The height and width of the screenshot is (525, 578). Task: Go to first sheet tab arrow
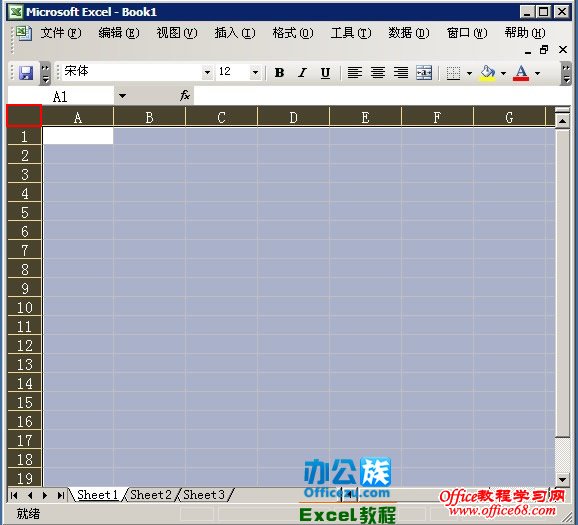click(14, 495)
